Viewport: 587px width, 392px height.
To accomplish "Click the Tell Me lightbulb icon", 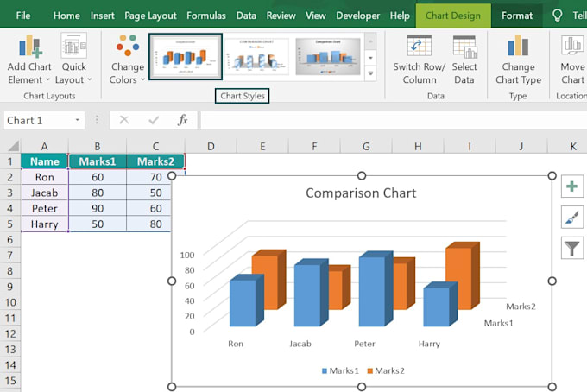I will click(x=558, y=16).
